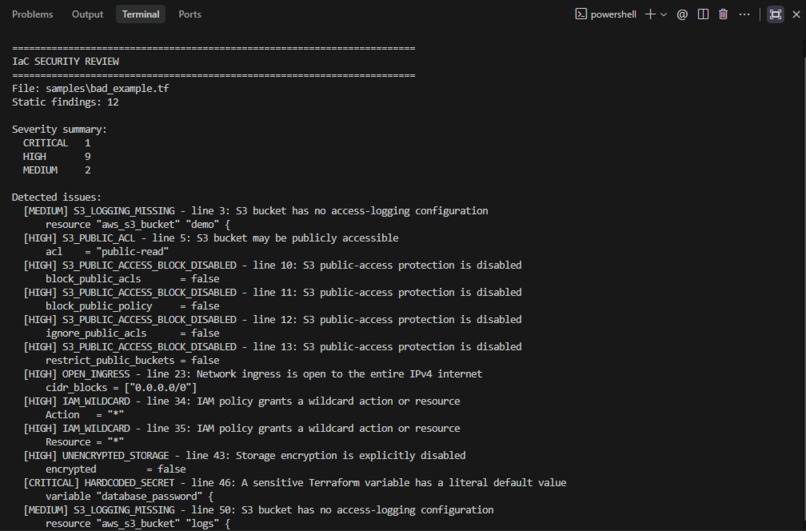Click the IAM_WILDCARD line 34 finding
Viewport: 806px width, 531px height.
[x=242, y=401]
